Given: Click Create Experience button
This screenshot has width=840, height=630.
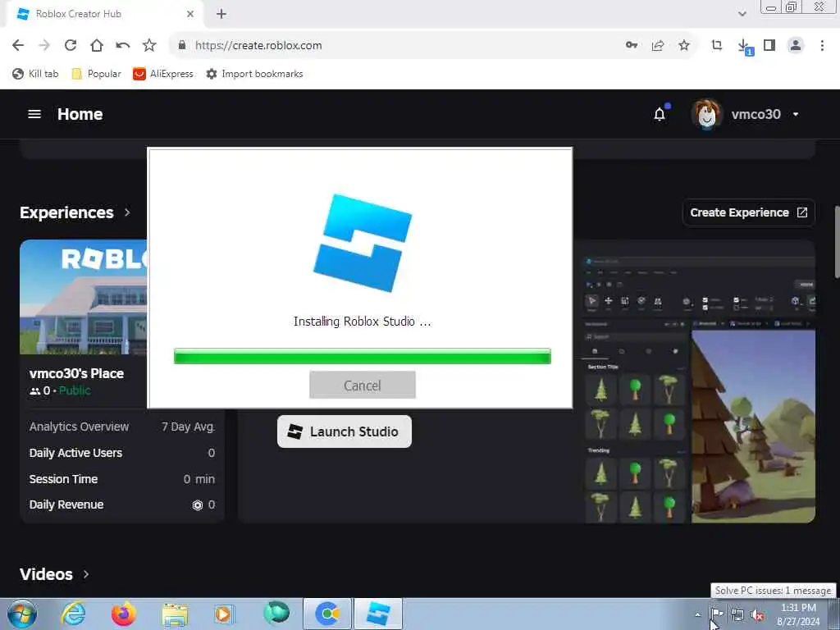Looking at the screenshot, I should (x=748, y=212).
